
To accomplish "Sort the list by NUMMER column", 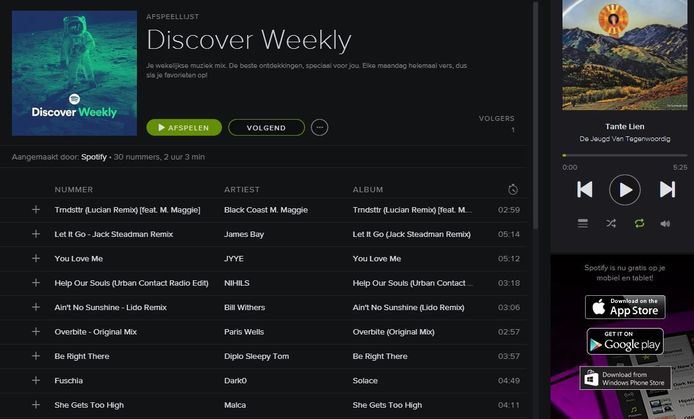I will [74, 189].
